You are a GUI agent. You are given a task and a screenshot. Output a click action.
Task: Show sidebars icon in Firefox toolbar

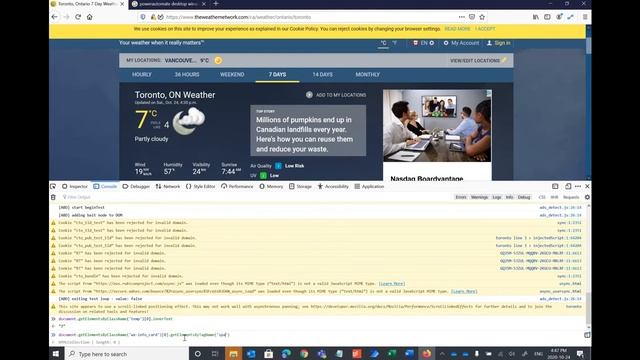(x=547, y=17)
